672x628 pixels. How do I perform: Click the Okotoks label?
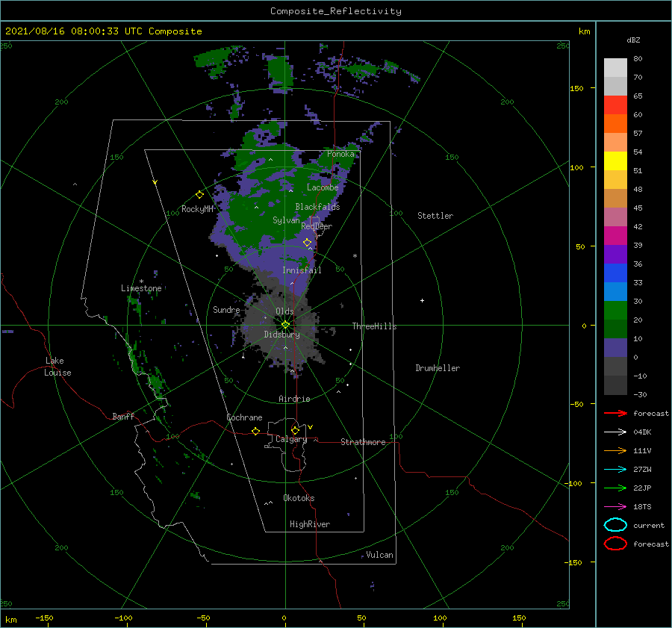point(299,498)
